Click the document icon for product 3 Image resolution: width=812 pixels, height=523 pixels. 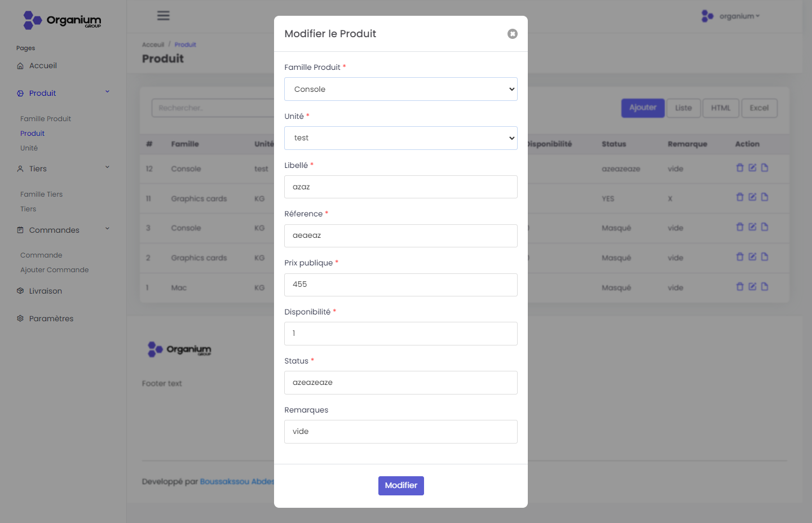[x=765, y=227]
